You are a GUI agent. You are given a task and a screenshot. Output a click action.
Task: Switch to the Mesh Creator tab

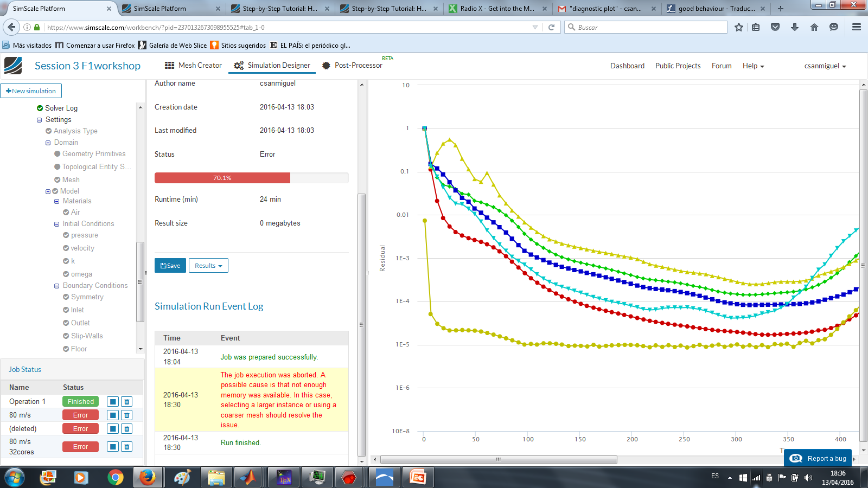[x=193, y=65]
